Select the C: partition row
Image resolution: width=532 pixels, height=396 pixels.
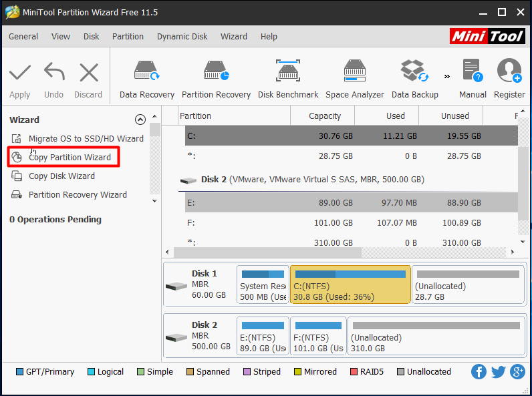(351, 136)
